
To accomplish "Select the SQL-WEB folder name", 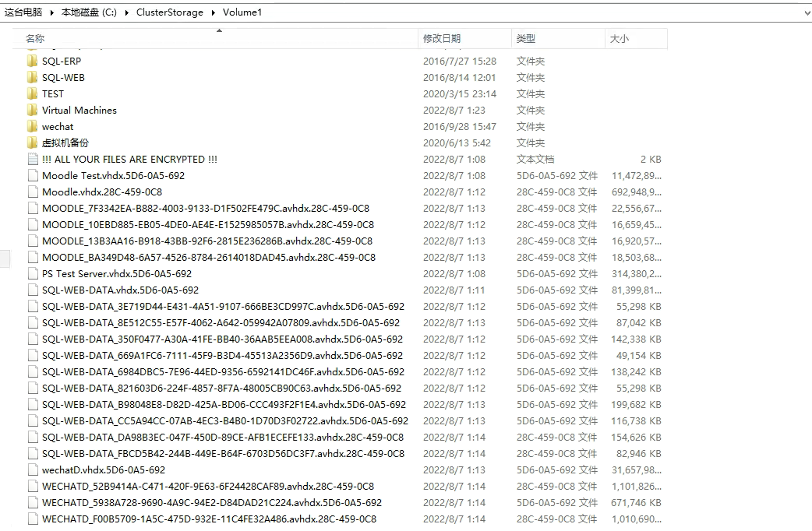I will click(x=63, y=77).
